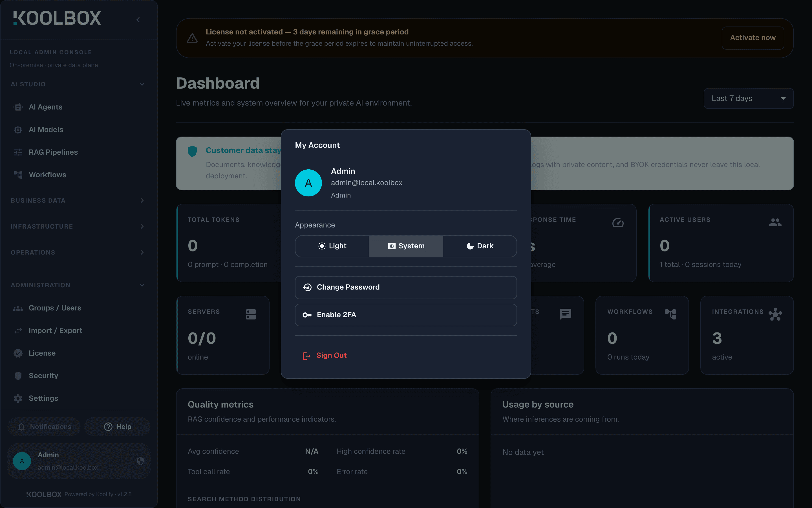Click the Groups / Users people icon
Viewport: 812px width, 508px height.
pos(18,308)
